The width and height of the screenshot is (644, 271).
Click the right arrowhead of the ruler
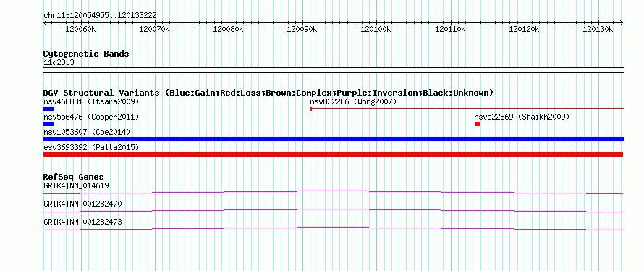click(x=622, y=22)
